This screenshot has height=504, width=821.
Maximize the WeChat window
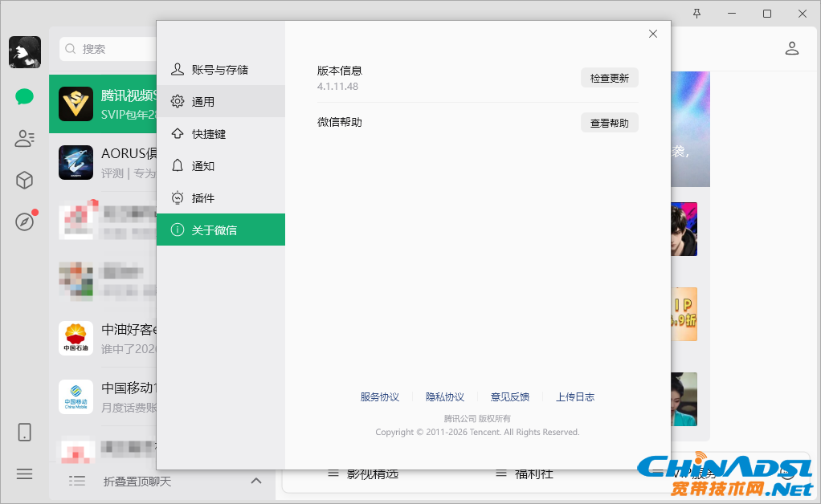[x=767, y=14]
